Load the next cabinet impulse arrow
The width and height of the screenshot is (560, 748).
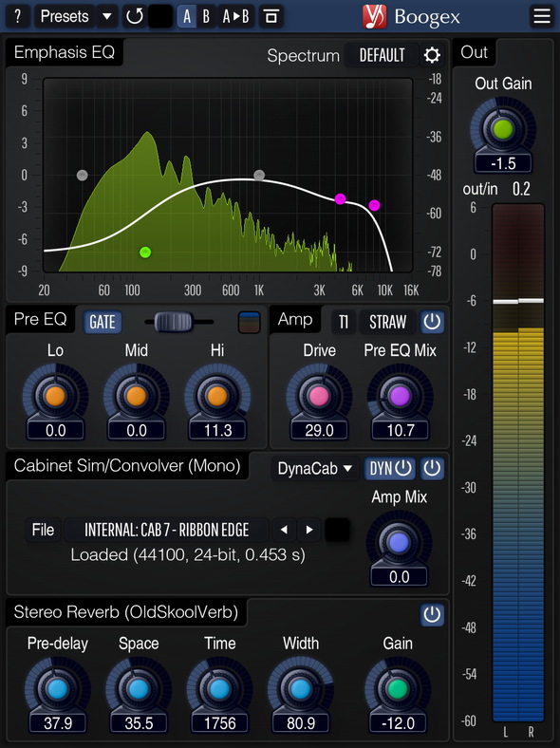click(309, 530)
